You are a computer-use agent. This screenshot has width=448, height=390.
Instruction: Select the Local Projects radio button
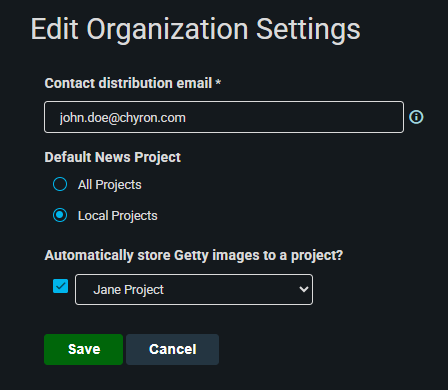60,215
